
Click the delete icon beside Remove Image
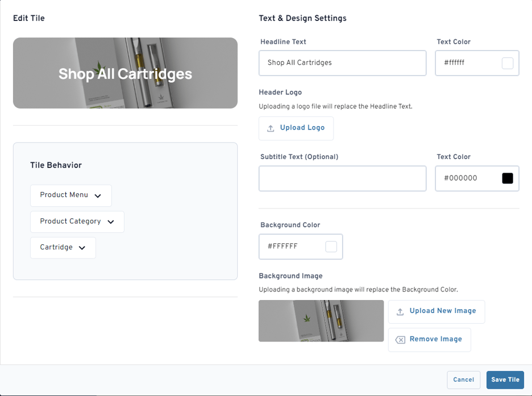click(x=400, y=340)
